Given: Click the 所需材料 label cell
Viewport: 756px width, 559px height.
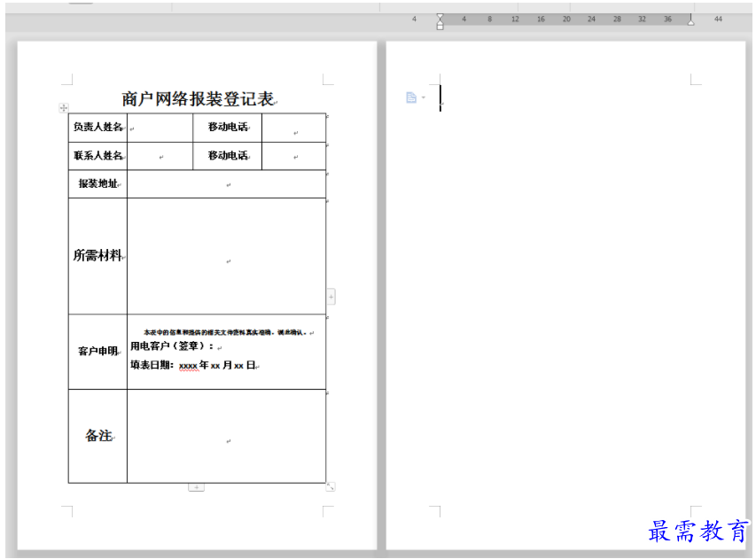Looking at the screenshot, I should (97, 256).
